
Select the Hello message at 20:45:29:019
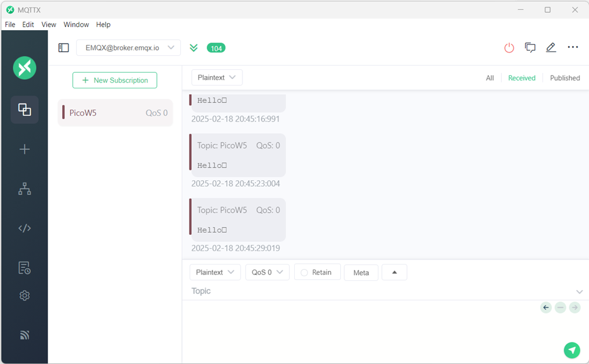tap(238, 220)
